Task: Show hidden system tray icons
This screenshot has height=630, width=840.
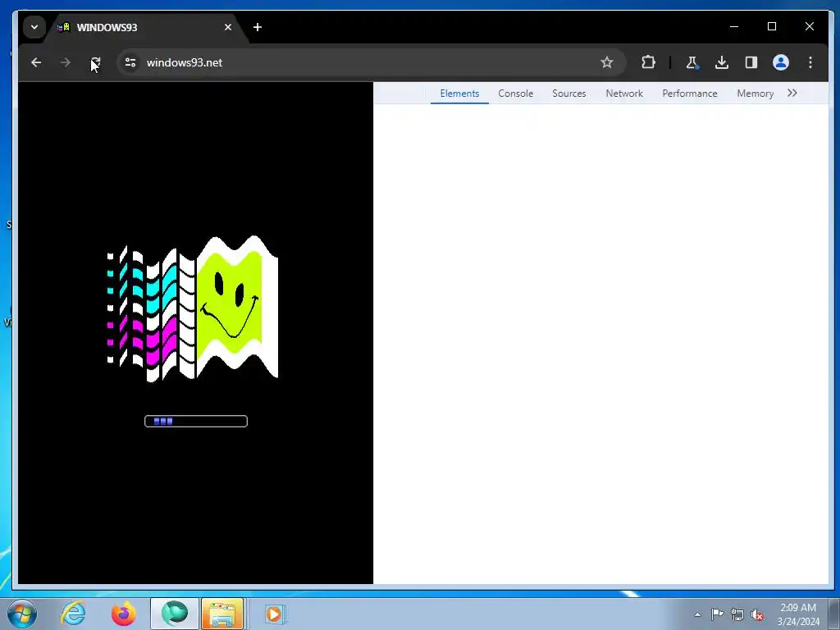Action: pyautogui.click(x=697, y=614)
